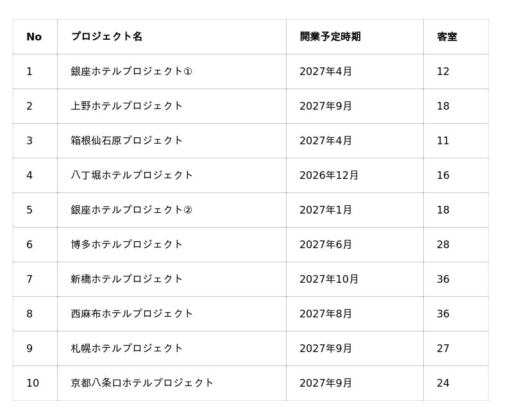Image resolution: width=513 pixels, height=420 pixels.
Task: Click the 博多ホテルプロジェクト cell
Action: (x=127, y=244)
